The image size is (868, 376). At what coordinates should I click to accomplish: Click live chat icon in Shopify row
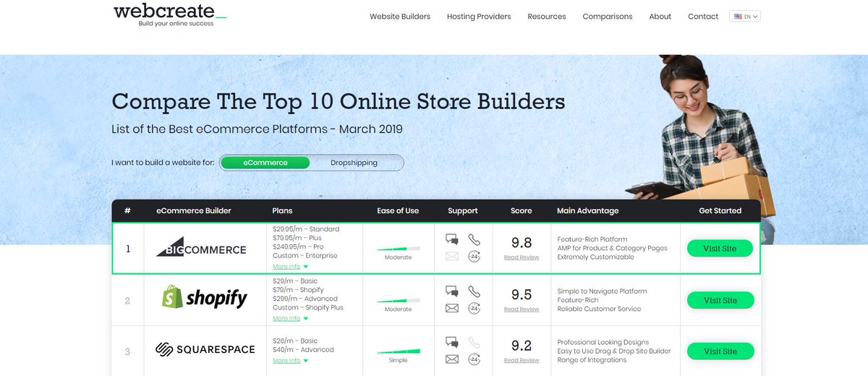pyautogui.click(x=452, y=291)
